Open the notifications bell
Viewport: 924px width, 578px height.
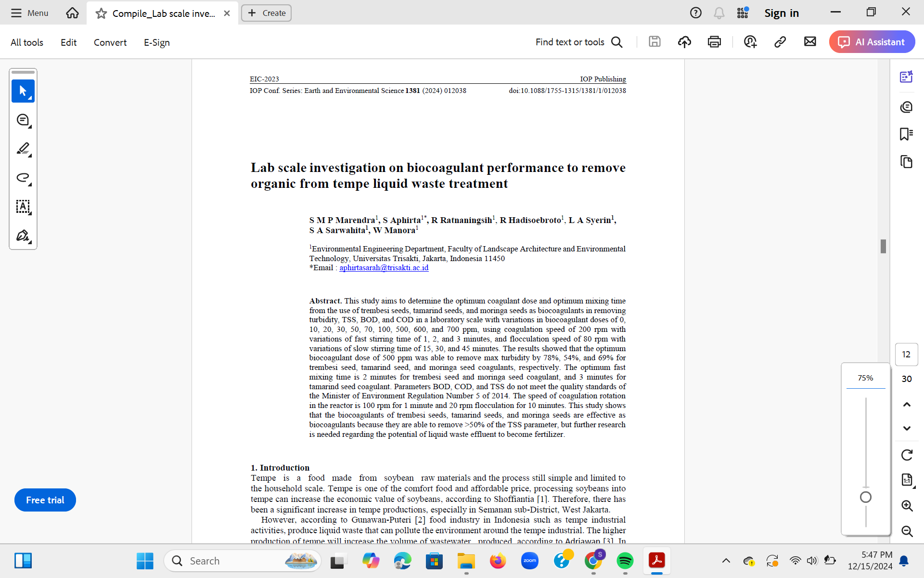pyautogui.click(x=719, y=13)
